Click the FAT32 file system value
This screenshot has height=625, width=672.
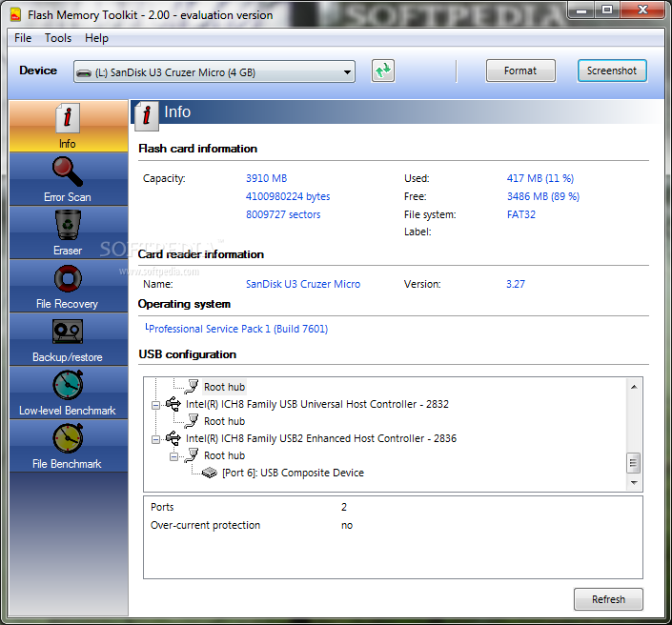(x=521, y=214)
